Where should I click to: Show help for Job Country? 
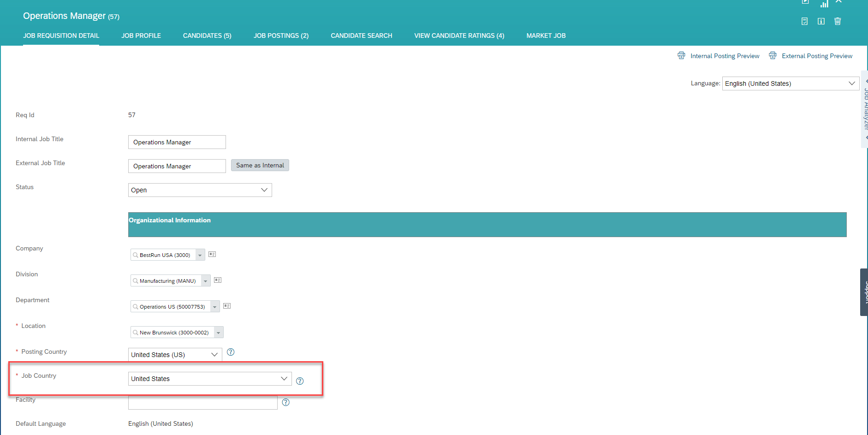click(x=300, y=381)
